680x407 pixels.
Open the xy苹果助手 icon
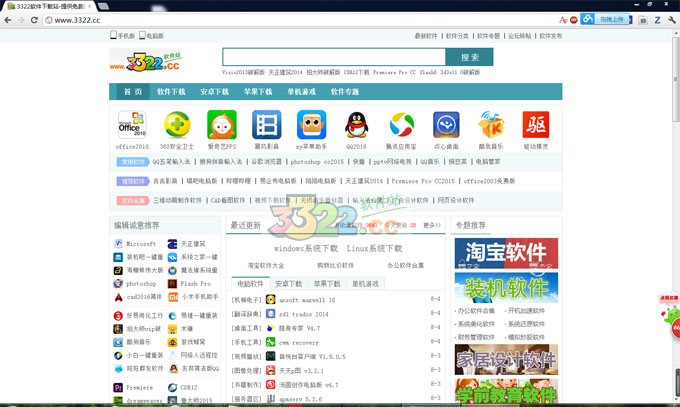[311, 125]
